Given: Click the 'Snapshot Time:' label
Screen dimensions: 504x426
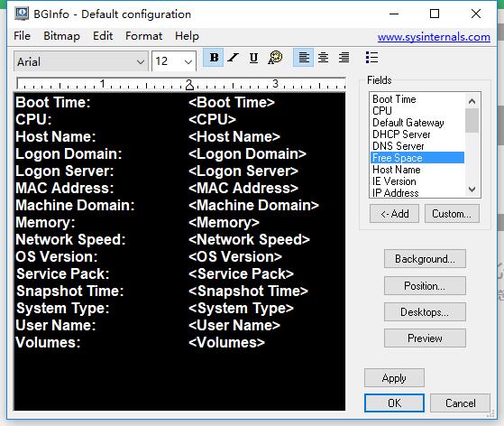Looking at the screenshot, I should tap(70, 291).
